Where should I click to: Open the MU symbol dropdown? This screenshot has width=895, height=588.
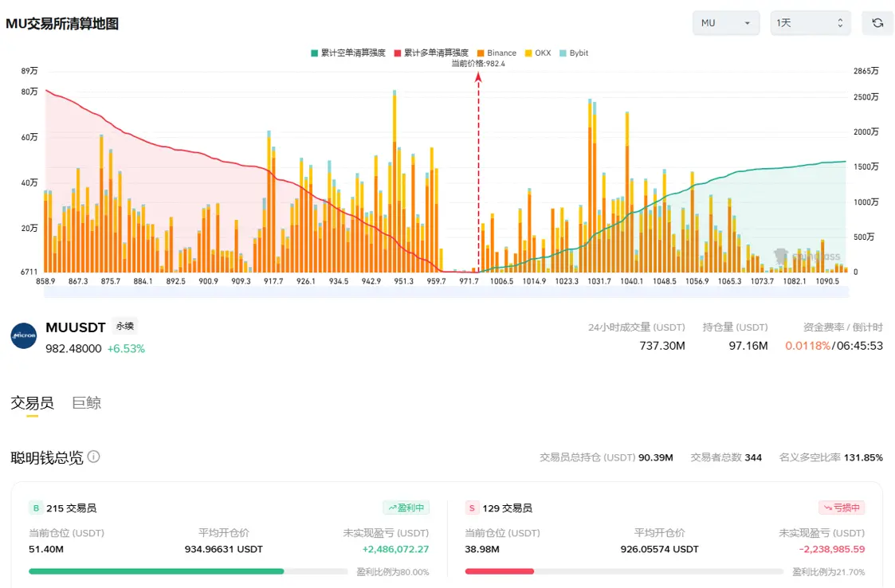[726, 23]
